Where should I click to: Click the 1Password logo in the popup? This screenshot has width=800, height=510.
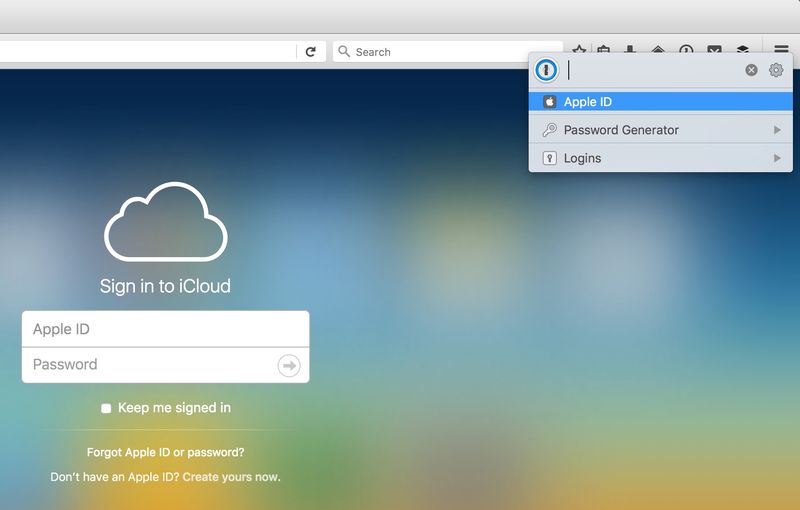click(x=546, y=70)
